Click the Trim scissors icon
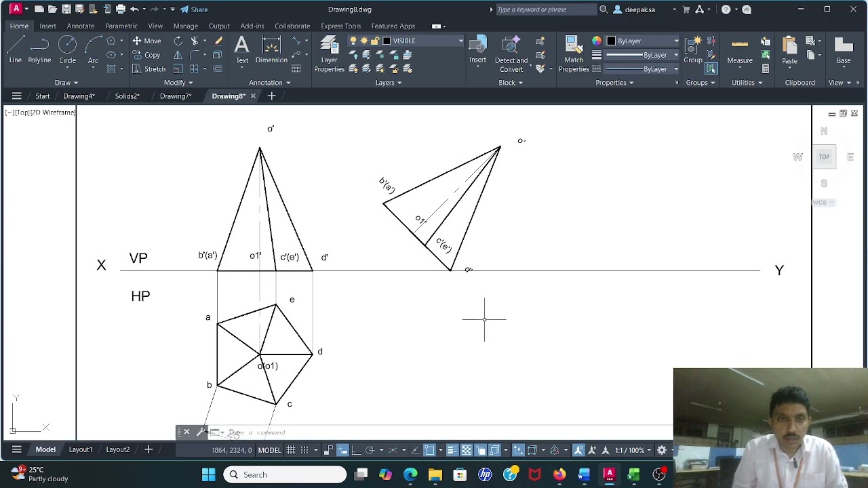 195,41
